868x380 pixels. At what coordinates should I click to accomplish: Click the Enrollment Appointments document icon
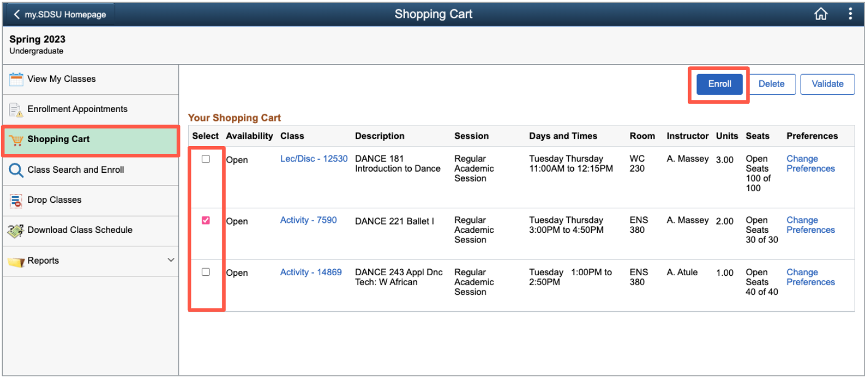click(x=17, y=109)
